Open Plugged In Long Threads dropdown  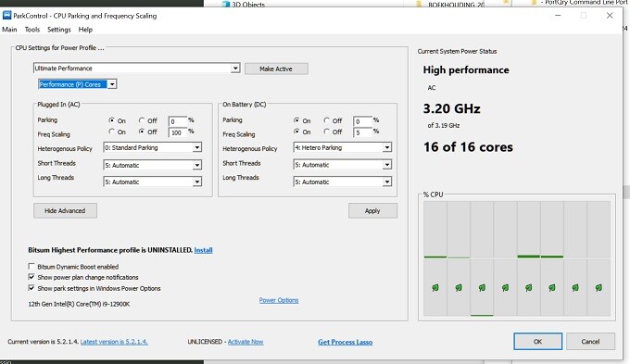pyautogui.click(x=196, y=182)
